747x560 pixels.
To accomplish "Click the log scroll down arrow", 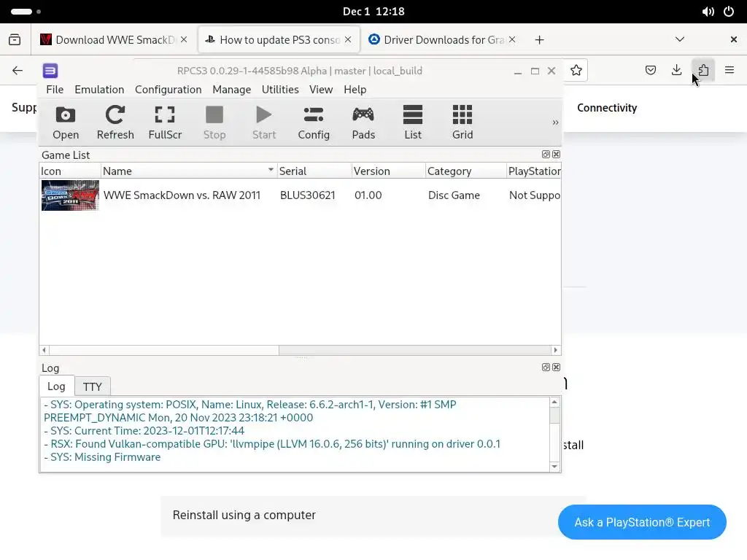I will click(x=554, y=466).
